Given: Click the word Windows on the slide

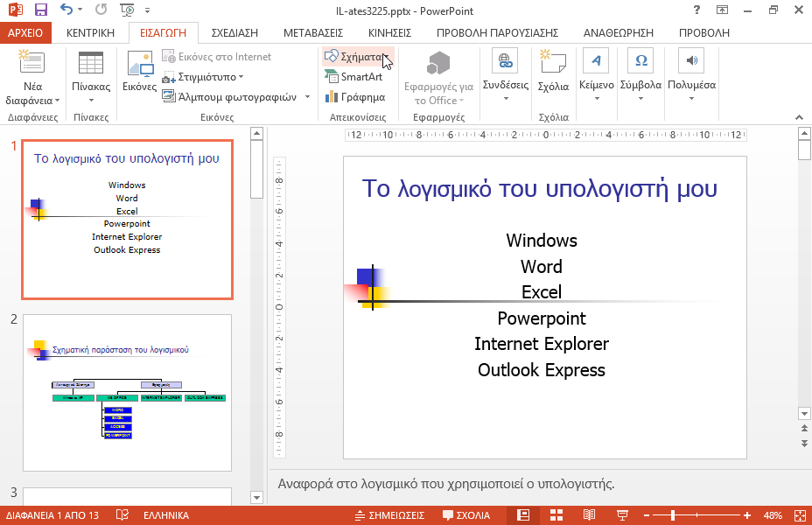Looking at the screenshot, I should coord(542,241).
